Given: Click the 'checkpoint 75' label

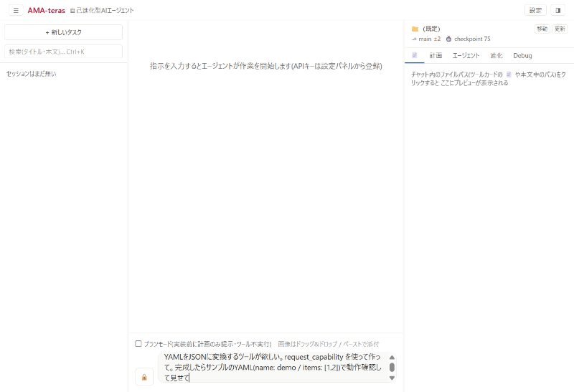Looking at the screenshot, I should [x=472, y=39].
